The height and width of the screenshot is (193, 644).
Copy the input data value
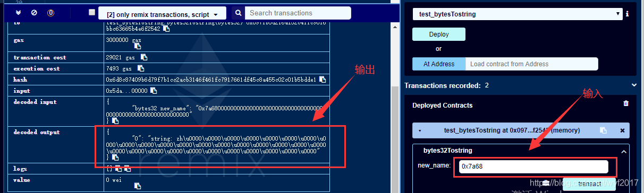pos(153,91)
